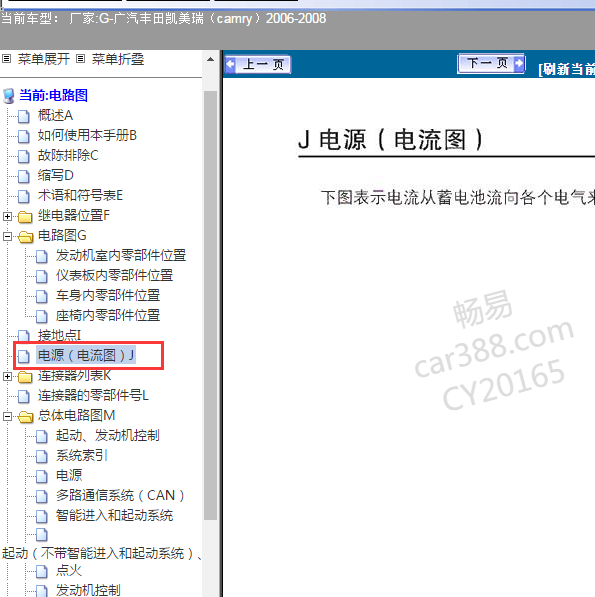
Task: Select the 继电器位置F folder label
Action: pos(73,215)
